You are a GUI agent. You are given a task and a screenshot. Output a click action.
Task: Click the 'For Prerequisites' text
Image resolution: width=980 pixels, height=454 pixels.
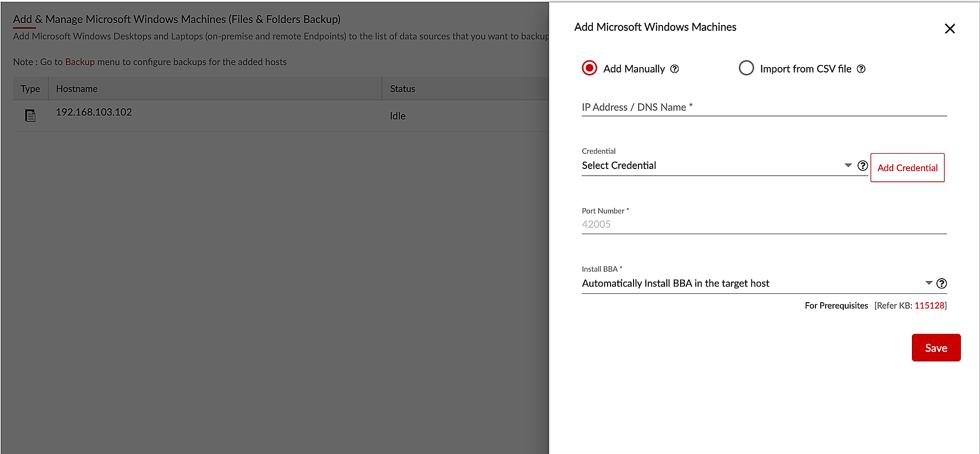[836, 306]
